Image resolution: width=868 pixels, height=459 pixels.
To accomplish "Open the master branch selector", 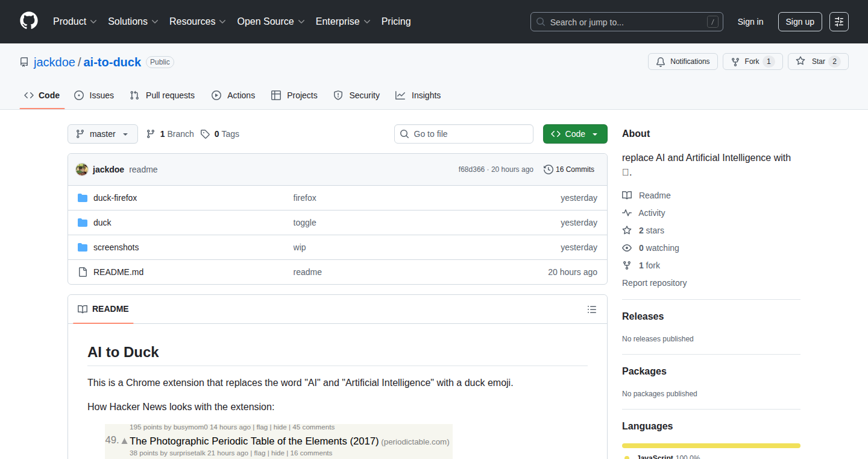I will (102, 134).
